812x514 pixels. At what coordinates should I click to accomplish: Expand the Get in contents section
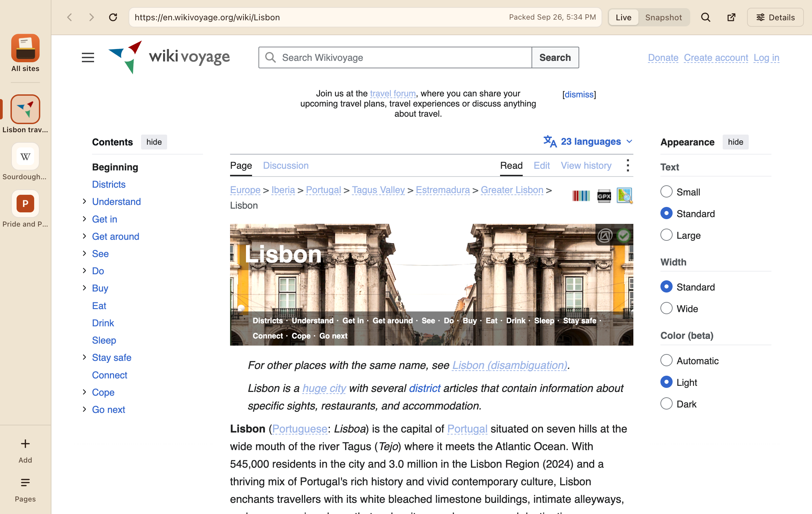point(85,219)
